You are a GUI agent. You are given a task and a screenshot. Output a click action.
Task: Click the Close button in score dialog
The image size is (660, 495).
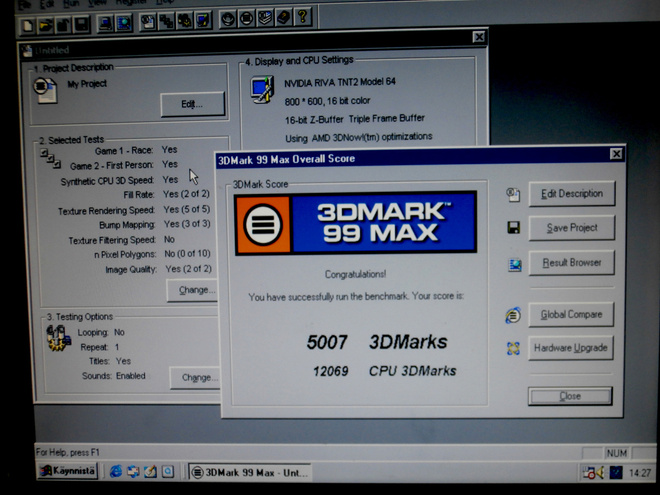click(x=570, y=396)
